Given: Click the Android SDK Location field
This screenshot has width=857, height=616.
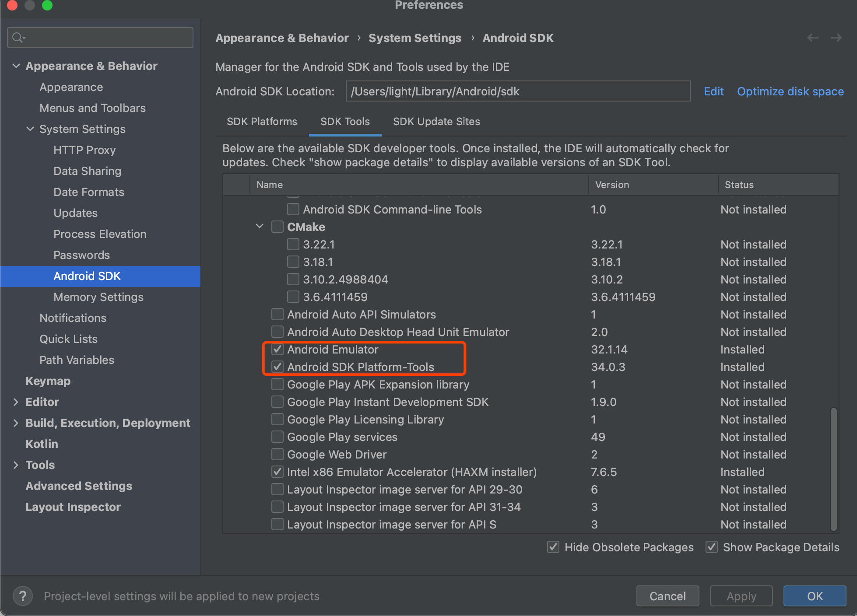Looking at the screenshot, I should (518, 91).
